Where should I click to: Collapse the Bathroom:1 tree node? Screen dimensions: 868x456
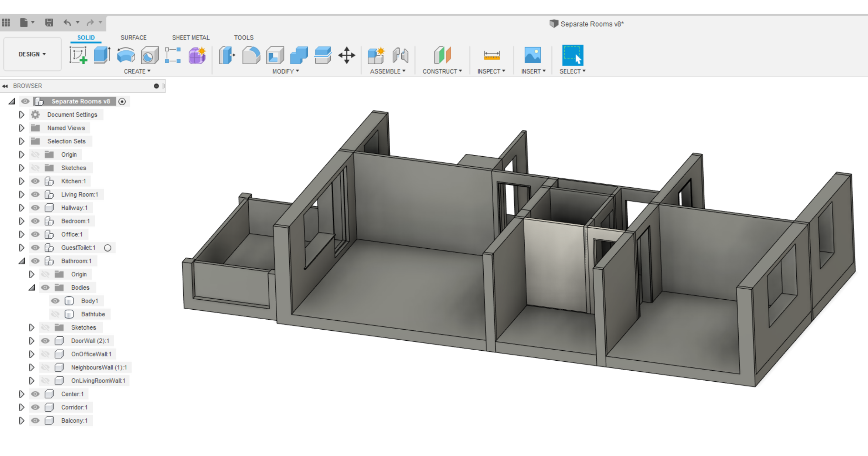coord(21,261)
